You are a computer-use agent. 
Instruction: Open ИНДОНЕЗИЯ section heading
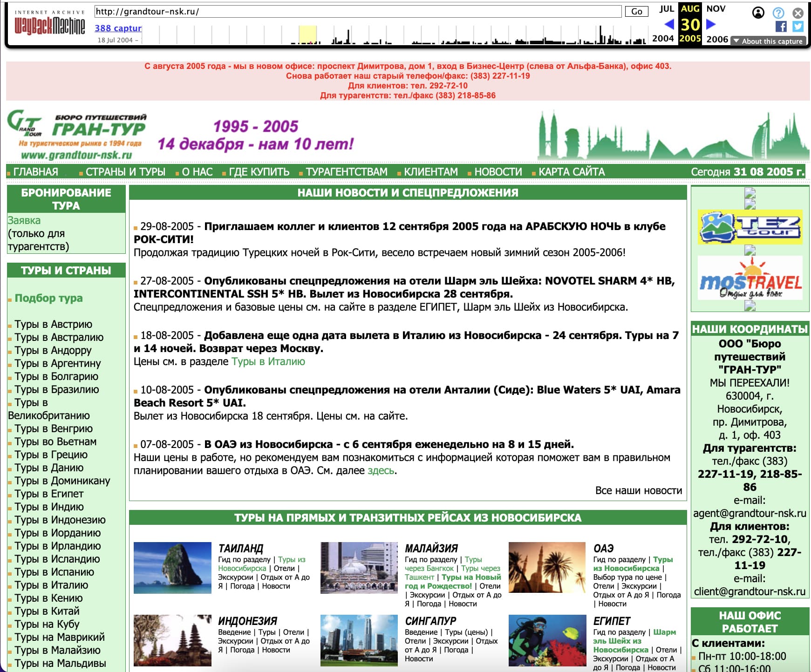point(247,621)
